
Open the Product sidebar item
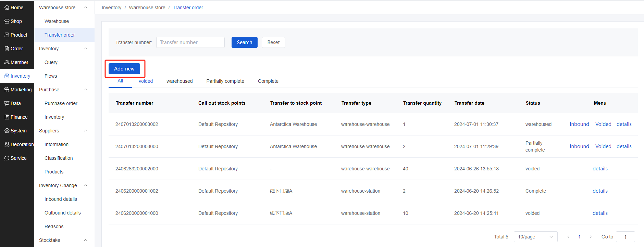(x=17, y=35)
